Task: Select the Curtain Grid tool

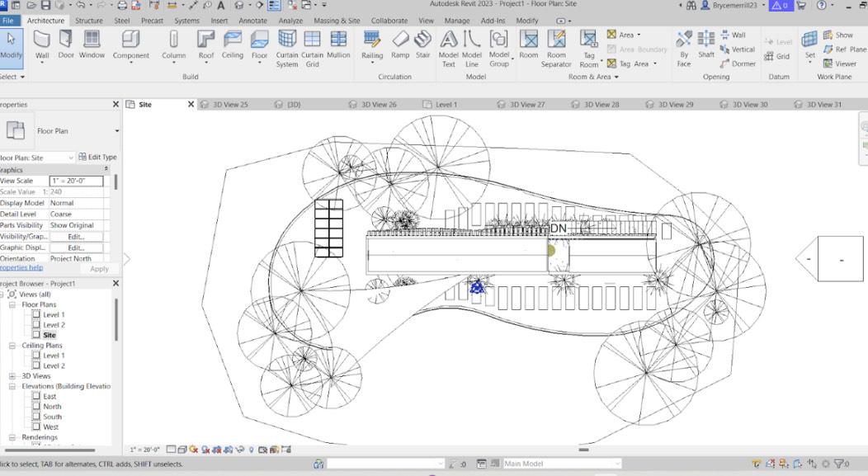Action: coord(312,49)
